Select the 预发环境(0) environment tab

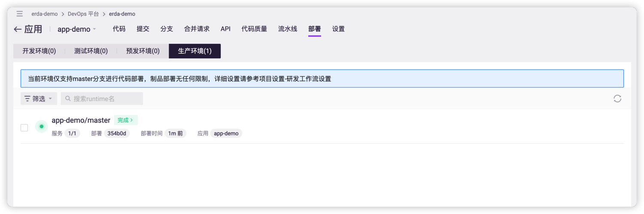143,51
